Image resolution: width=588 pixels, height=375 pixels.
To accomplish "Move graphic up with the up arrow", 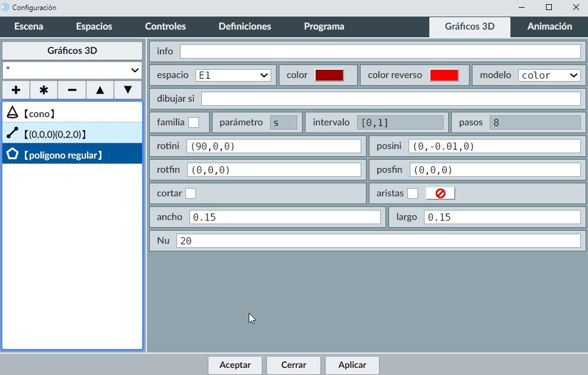I will [x=100, y=90].
